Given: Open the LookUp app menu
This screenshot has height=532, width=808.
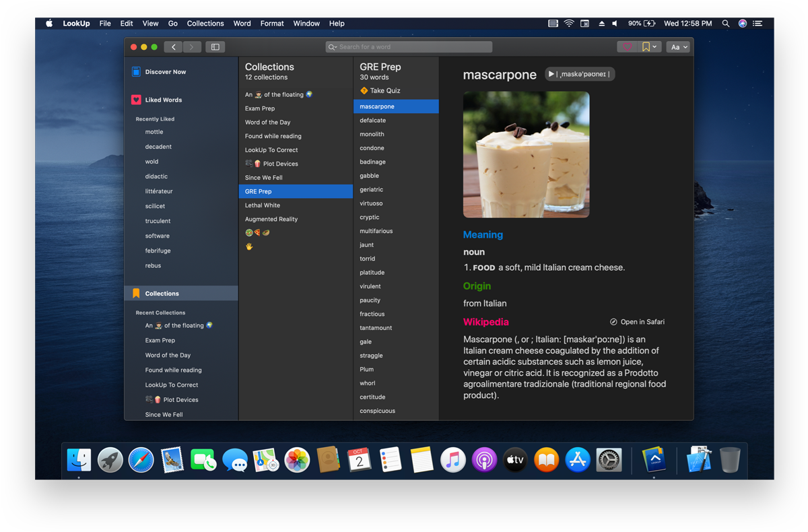Looking at the screenshot, I should [77, 24].
